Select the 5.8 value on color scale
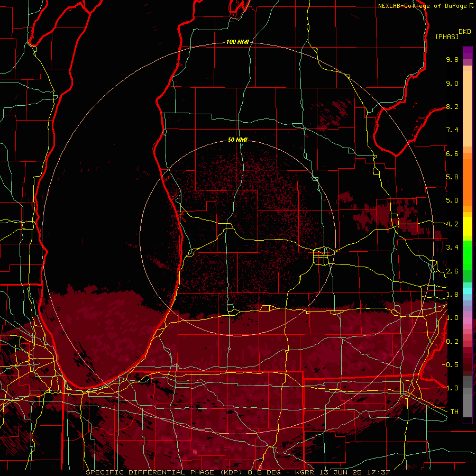This screenshot has height=476, width=476. [452, 177]
